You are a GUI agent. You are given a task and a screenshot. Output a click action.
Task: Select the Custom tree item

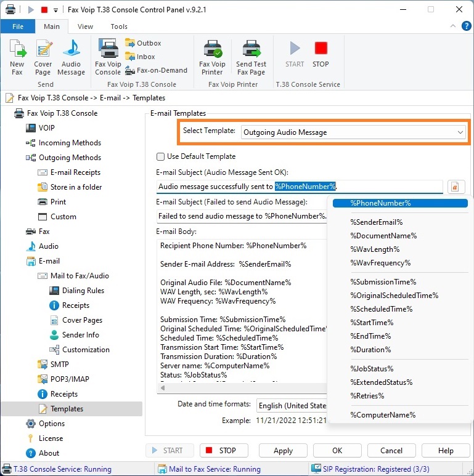pyautogui.click(x=57, y=217)
